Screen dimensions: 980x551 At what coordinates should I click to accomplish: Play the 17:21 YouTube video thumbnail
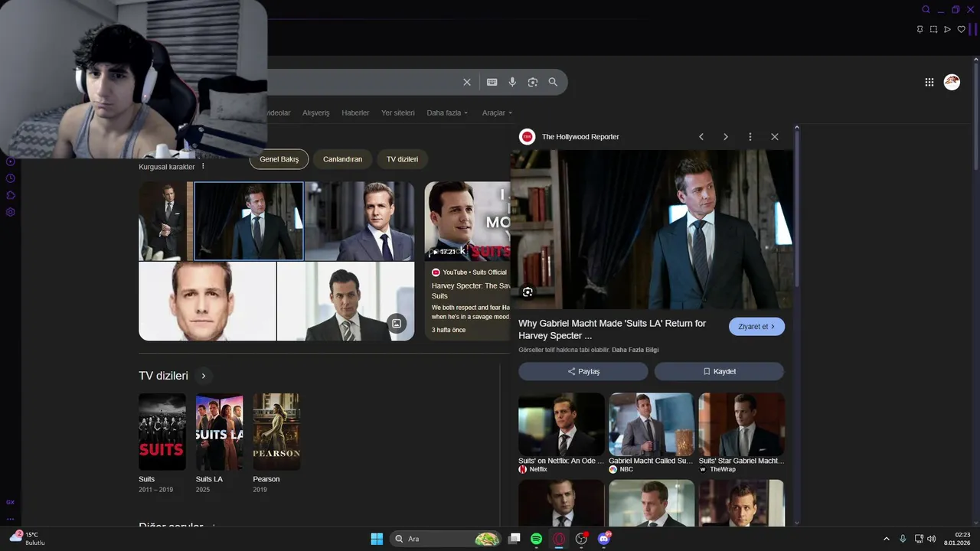pyautogui.click(x=467, y=221)
